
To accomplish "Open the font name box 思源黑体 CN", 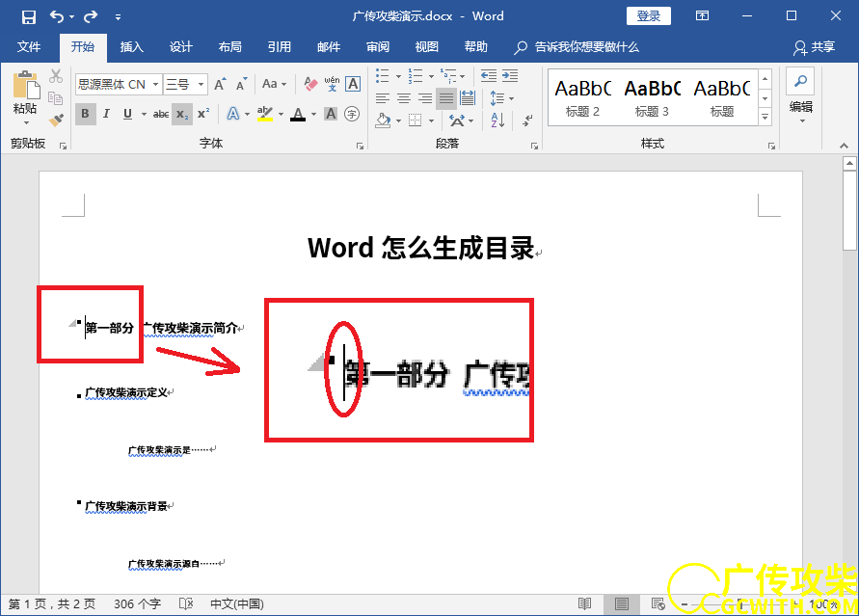I will click(x=119, y=84).
